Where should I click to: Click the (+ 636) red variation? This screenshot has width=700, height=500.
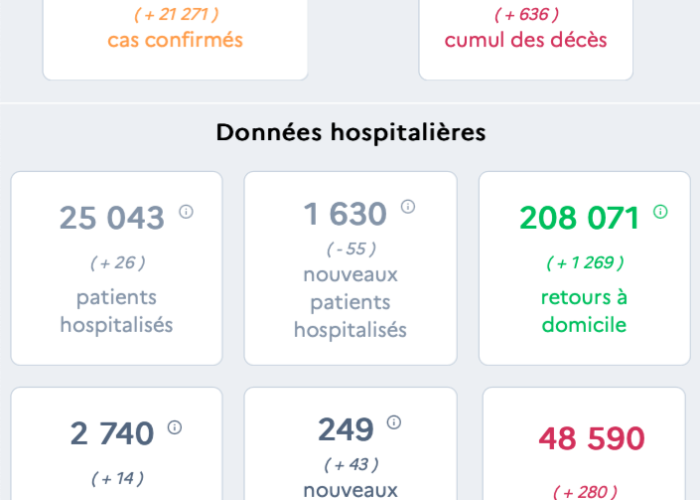(526, 15)
